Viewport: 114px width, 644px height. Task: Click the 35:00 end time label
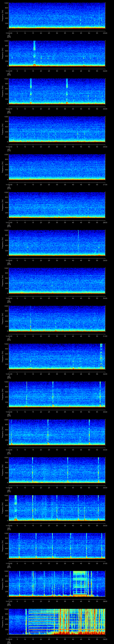click(x=105, y=487)
